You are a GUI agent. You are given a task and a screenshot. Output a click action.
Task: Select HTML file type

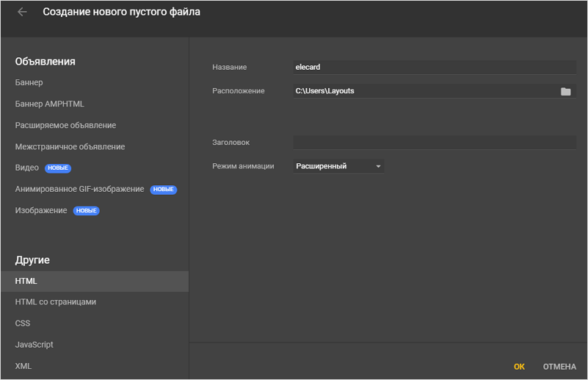point(26,282)
